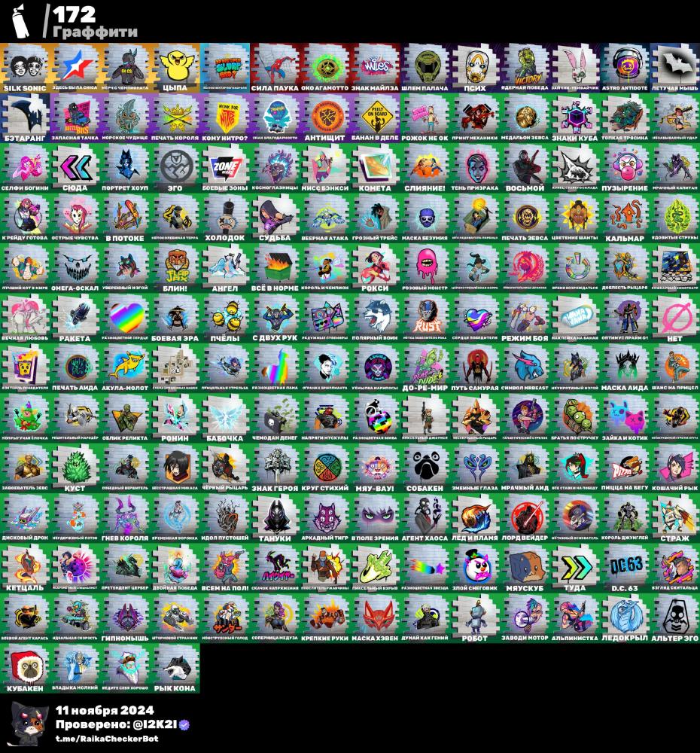
Task: Pick the ПСИХ mask graffiti
Action: (474, 66)
